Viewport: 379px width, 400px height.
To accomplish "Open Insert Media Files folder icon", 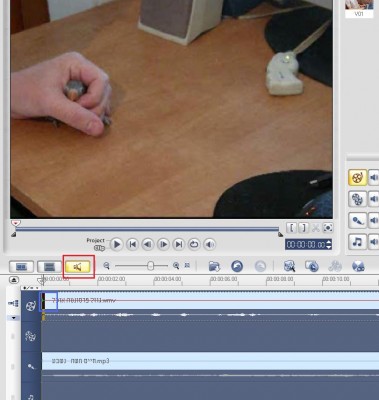I will point(214,266).
